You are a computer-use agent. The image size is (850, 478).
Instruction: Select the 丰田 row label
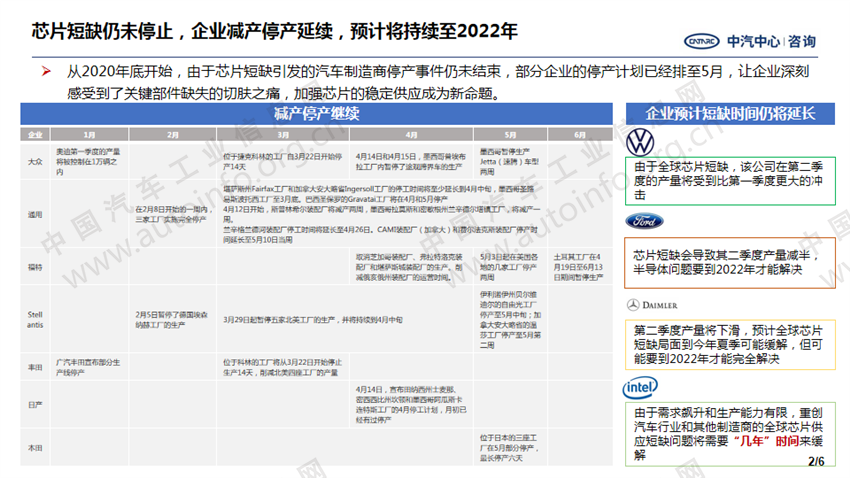click(35, 367)
